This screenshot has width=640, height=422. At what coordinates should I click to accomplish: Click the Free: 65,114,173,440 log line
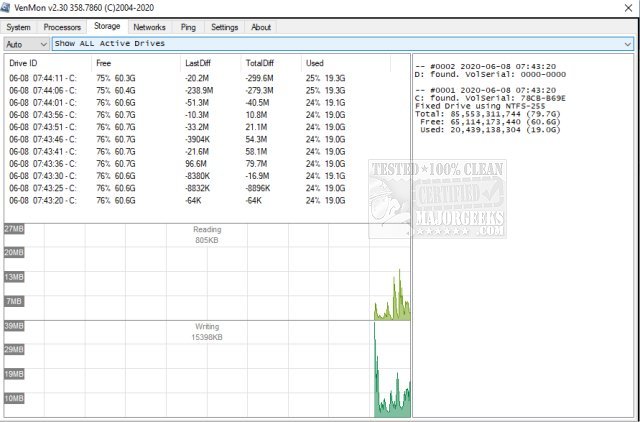[x=490, y=122]
